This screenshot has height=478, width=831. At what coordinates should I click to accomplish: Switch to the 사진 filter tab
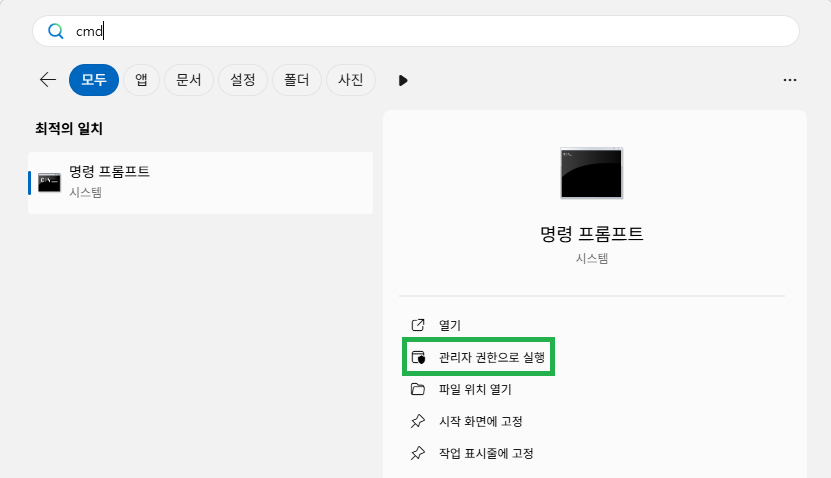click(x=351, y=80)
